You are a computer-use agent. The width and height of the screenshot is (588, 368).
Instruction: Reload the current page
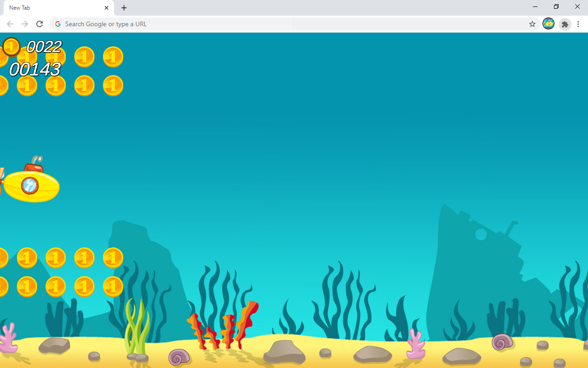point(40,24)
